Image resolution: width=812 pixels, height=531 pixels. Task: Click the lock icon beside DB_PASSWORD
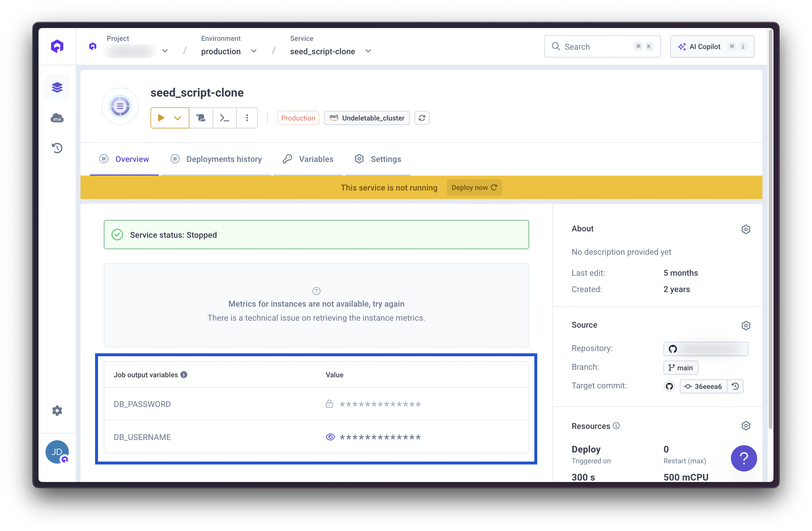tap(329, 404)
